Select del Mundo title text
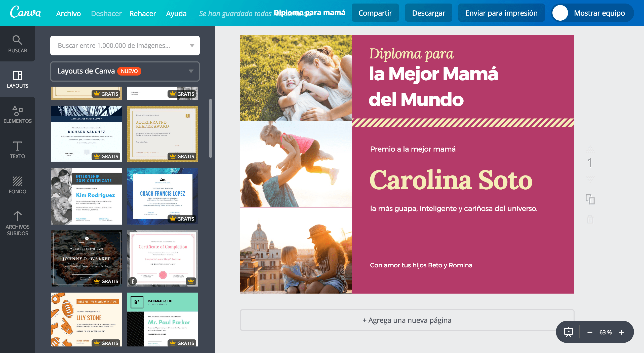 point(416,99)
